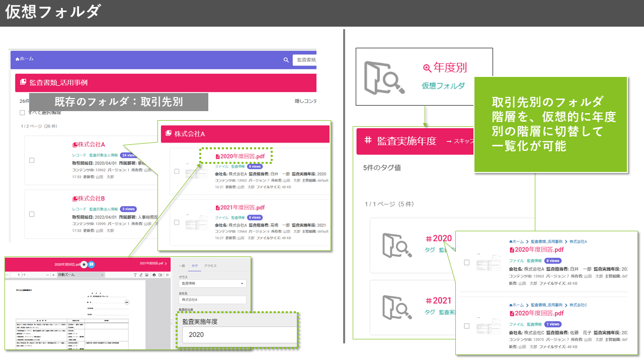Viewport: 644px width, 362px height.
Task: Click the 3 views badge under 株式会社B
Action: pyautogui.click(x=128, y=209)
